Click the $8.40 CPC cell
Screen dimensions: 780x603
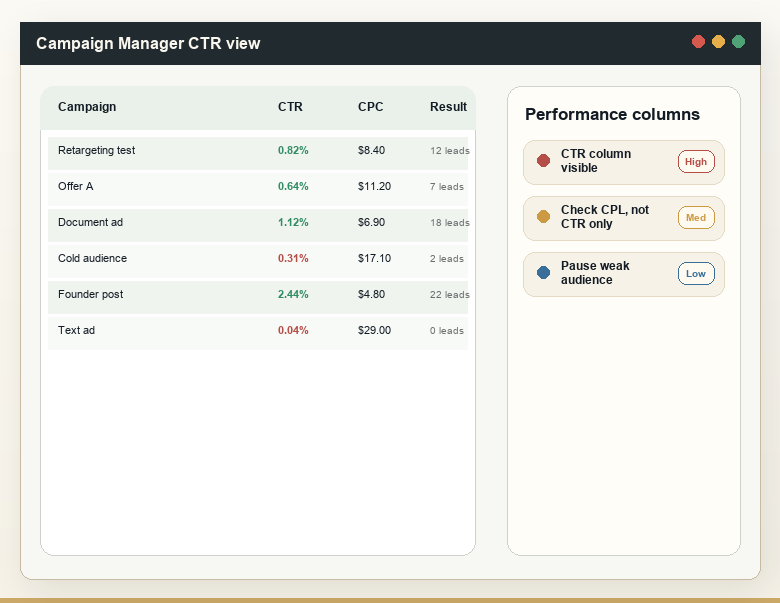371,150
